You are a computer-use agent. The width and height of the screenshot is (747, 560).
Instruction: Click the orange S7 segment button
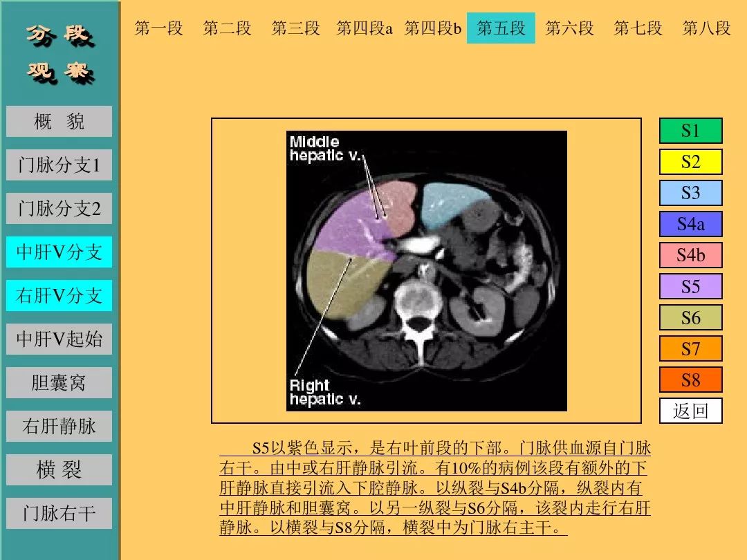tap(691, 348)
